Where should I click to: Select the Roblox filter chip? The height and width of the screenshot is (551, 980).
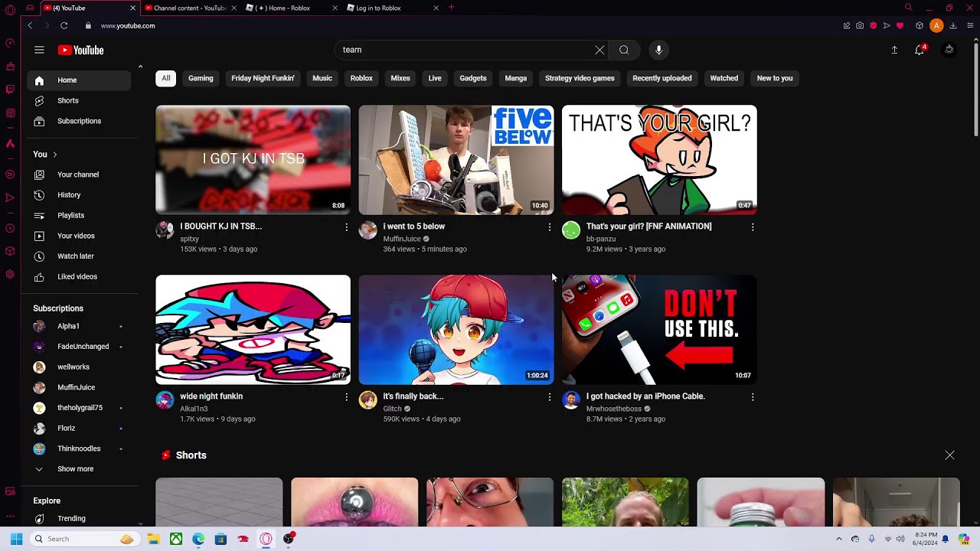tap(361, 78)
